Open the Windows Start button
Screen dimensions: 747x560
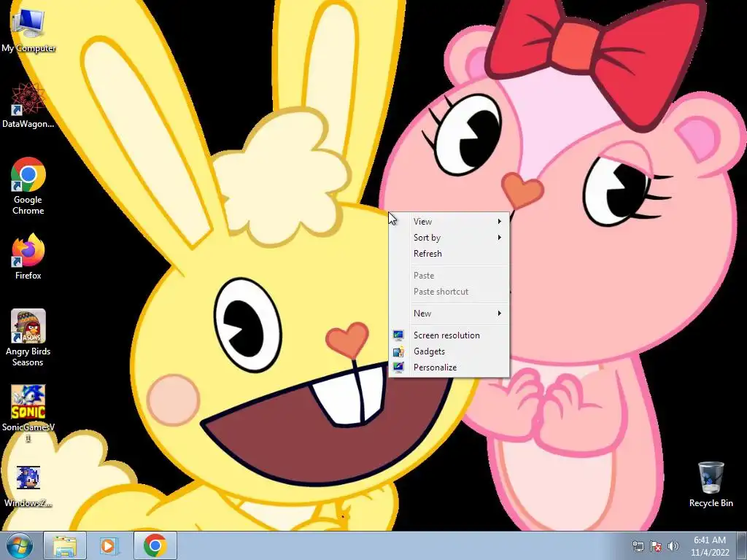tap(20, 545)
